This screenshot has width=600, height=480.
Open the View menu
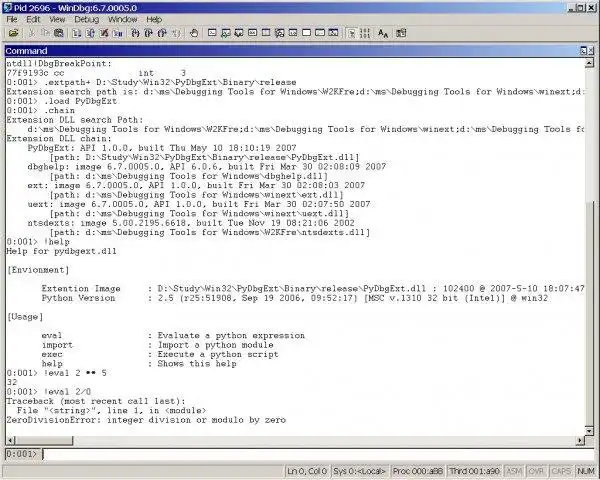pos(57,19)
